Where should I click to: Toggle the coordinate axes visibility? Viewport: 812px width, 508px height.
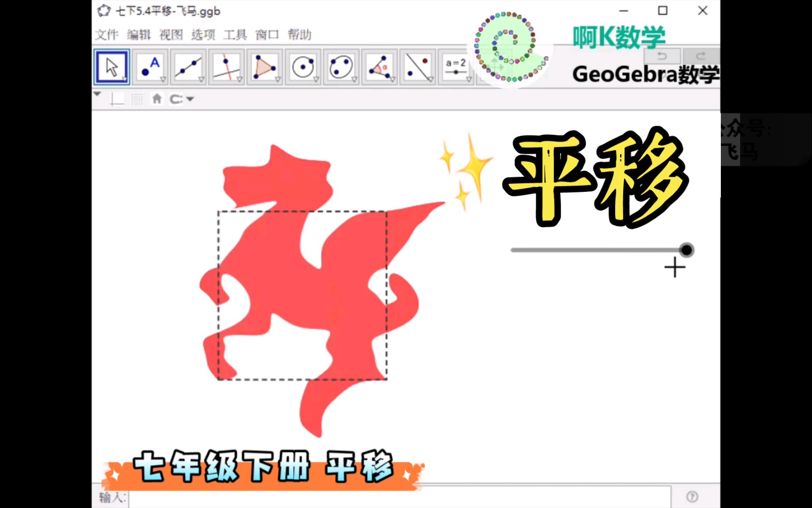point(118,98)
